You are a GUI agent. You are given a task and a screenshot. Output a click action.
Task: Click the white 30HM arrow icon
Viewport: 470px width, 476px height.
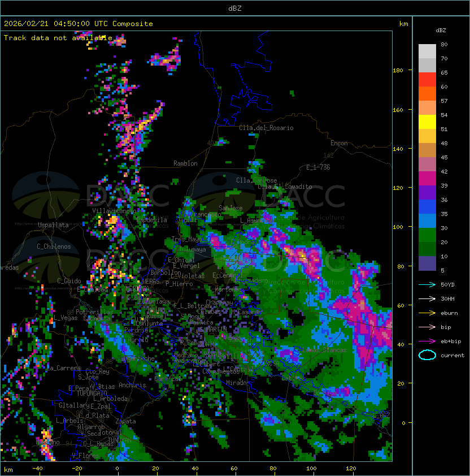(427, 298)
